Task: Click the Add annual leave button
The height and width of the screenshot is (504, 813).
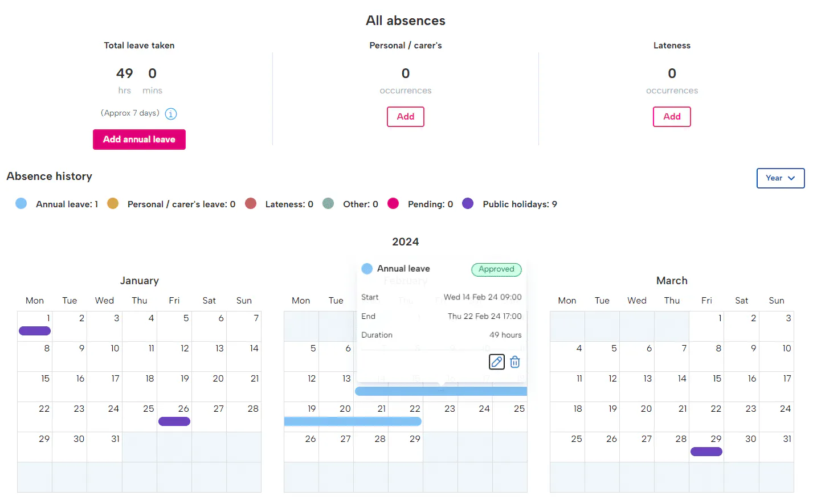Action: [x=139, y=140]
